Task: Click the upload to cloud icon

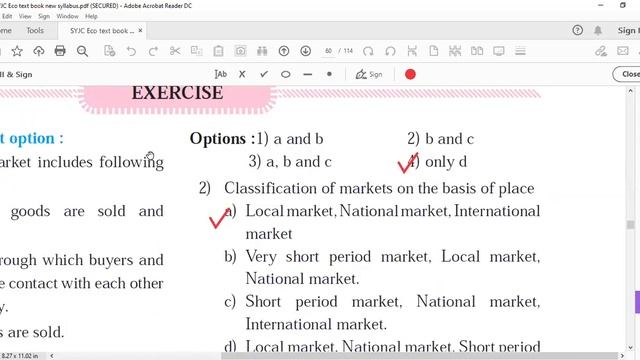Action: point(39,51)
